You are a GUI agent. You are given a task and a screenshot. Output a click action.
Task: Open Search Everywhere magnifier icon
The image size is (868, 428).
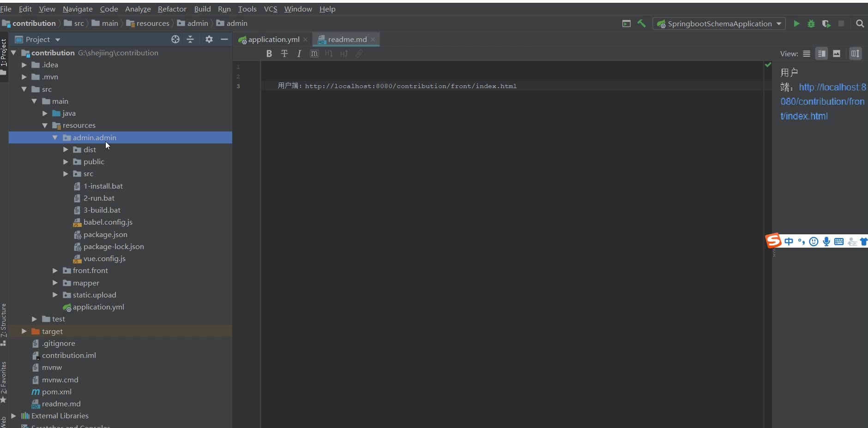(860, 24)
